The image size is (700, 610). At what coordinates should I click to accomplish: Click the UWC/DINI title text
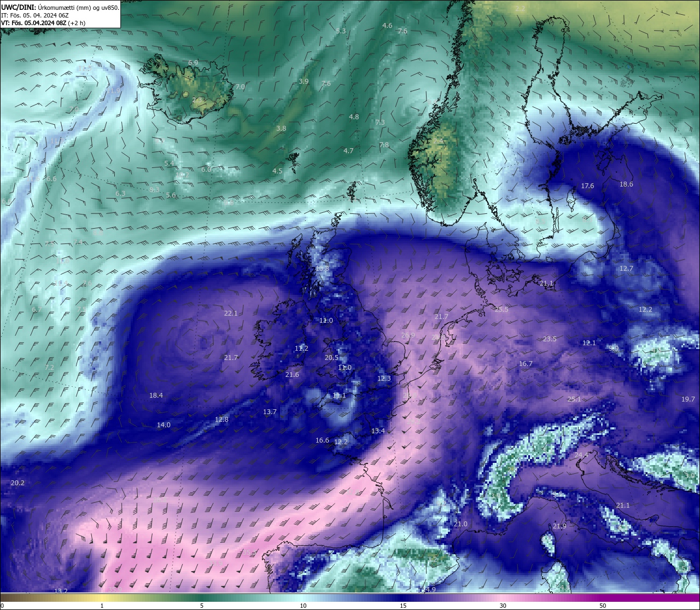coord(19,8)
